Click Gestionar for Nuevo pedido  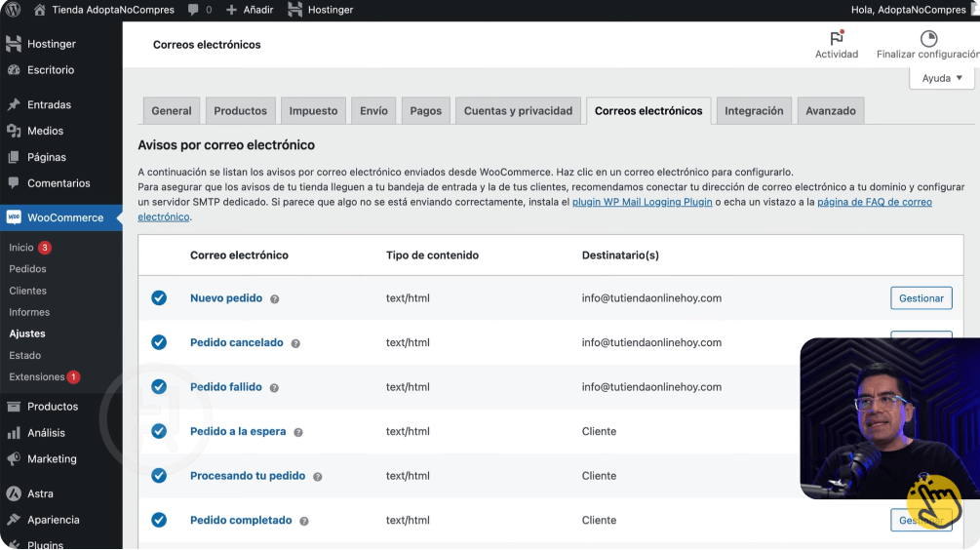(x=921, y=298)
